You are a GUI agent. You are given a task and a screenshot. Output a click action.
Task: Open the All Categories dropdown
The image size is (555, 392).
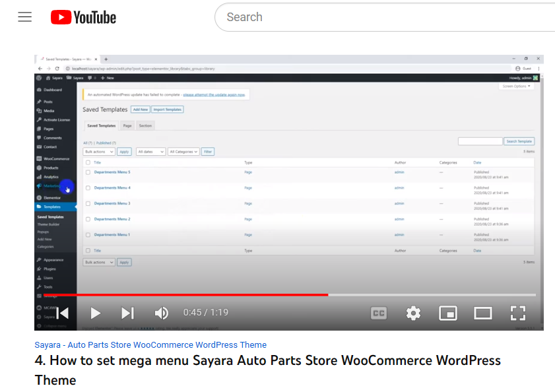(x=183, y=152)
